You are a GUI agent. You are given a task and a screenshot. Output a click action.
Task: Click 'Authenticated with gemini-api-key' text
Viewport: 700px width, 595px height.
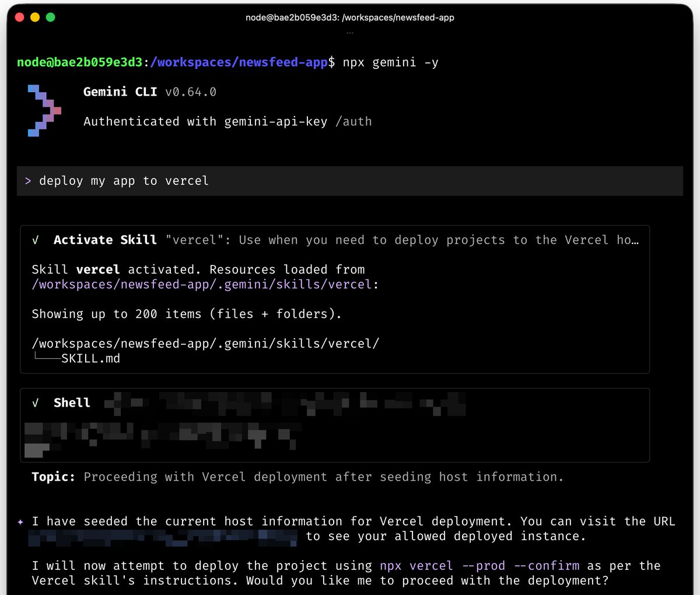(x=205, y=121)
